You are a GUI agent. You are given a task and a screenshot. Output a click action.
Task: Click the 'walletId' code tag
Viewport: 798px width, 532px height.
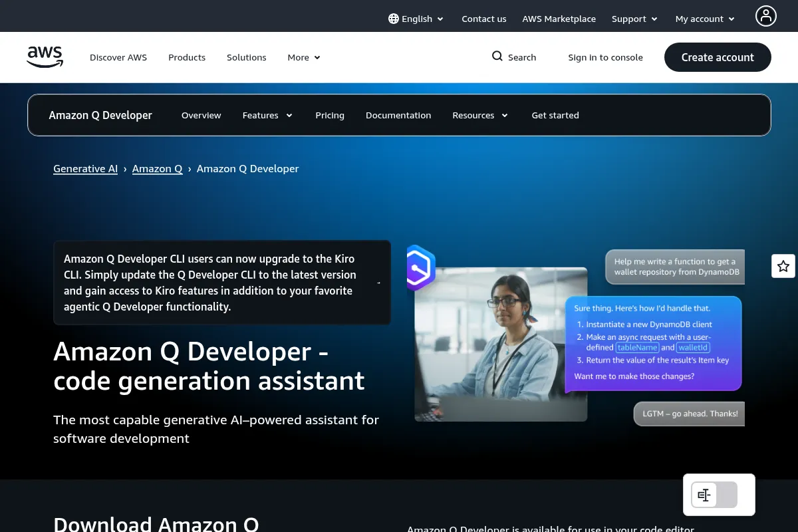(694, 347)
